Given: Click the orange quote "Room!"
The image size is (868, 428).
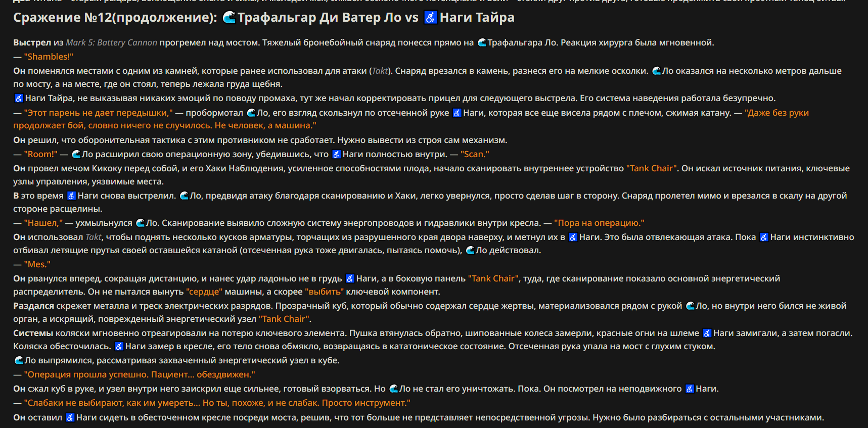Looking at the screenshot, I should click(40, 154).
